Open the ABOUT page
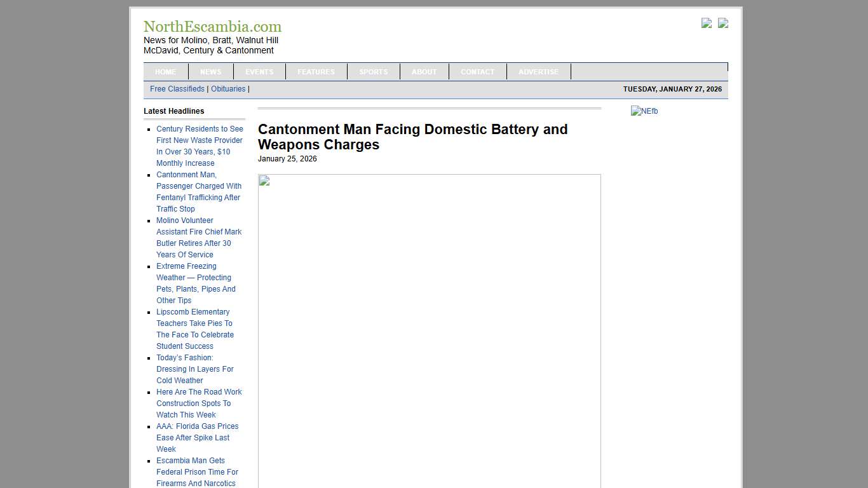The height and width of the screenshot is (488, 868). (x=424, y=71)
